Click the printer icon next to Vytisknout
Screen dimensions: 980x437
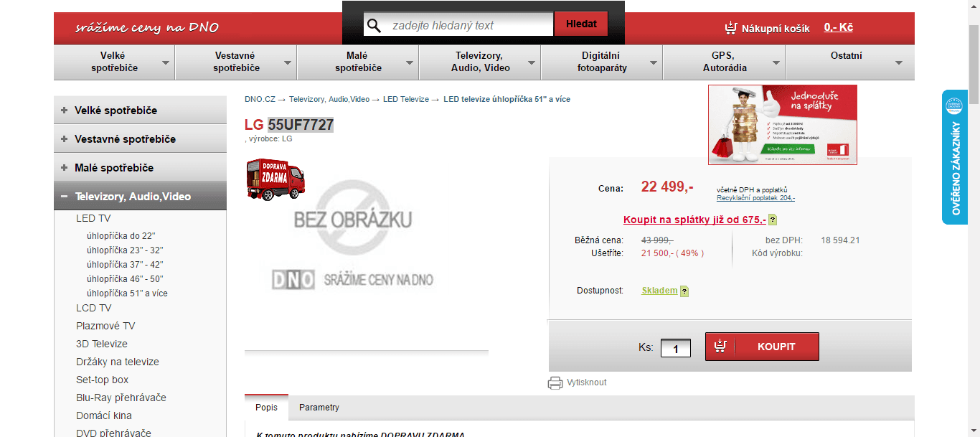click(555, 382)
